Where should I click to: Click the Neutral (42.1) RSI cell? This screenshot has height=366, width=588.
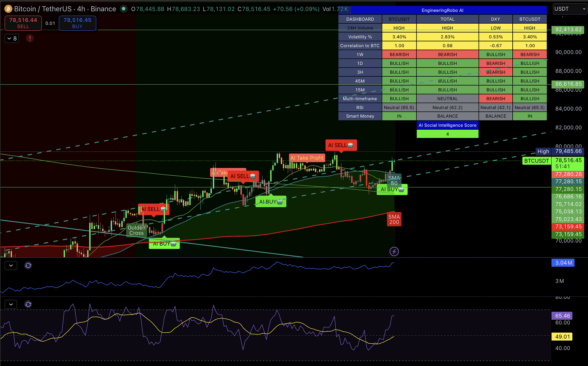tap(496, 108)
